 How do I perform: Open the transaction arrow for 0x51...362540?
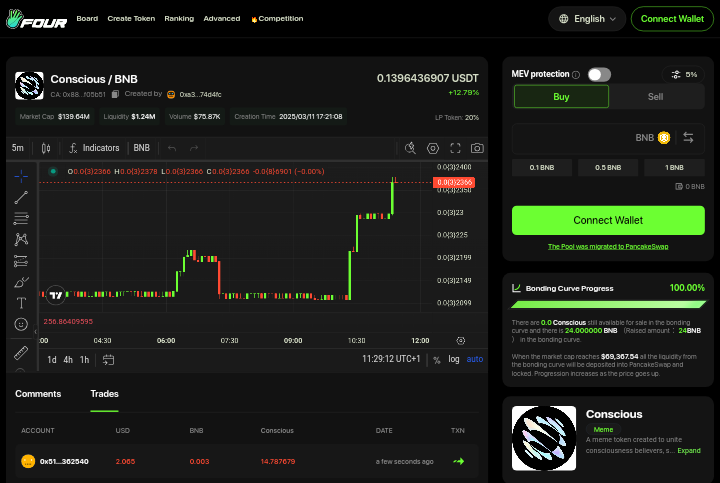pos(458,461)
